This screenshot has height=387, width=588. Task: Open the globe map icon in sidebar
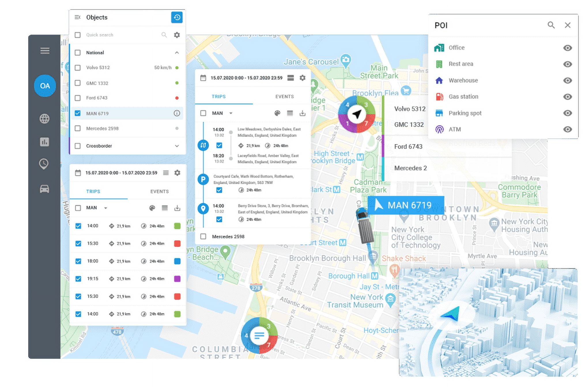(x=44, y=119)
